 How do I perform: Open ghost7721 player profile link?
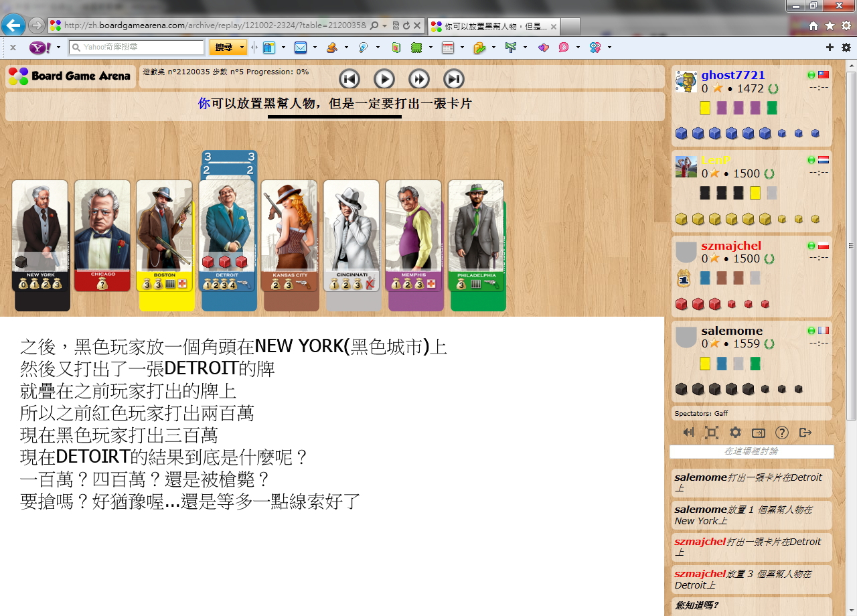pos(733,75)
